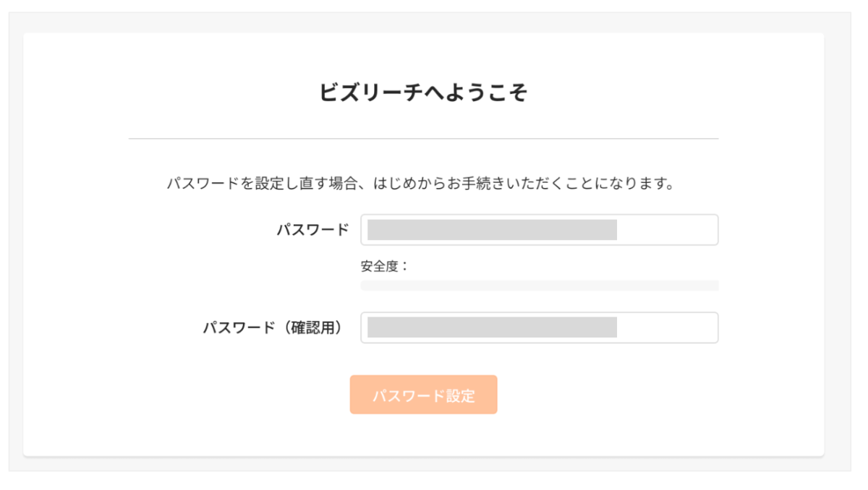This screenshot has height=490, width=868.
Task: Click the パスワード input field
Action: (x=539, y=230)
